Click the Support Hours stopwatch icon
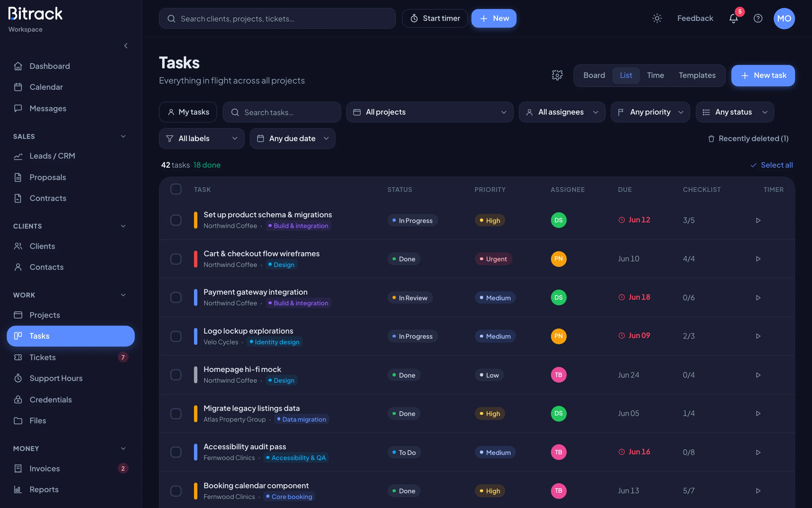 (x=18, y=378)
